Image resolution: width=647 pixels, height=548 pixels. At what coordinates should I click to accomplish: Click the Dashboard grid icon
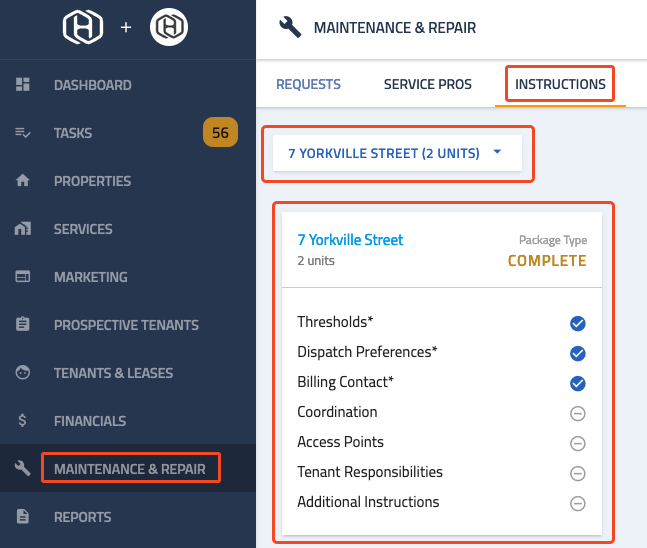tap(22, 84)
